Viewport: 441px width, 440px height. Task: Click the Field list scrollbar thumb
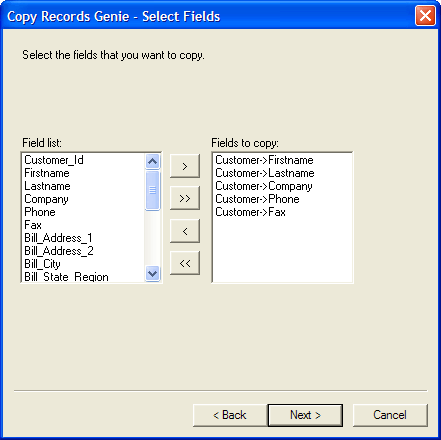[153, 190]
